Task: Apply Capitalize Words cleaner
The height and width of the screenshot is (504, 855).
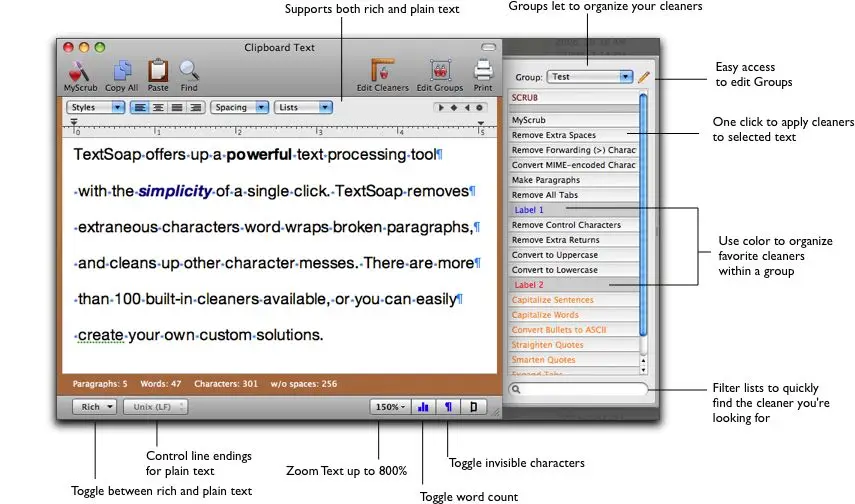Action: click(x=574, y=315)
